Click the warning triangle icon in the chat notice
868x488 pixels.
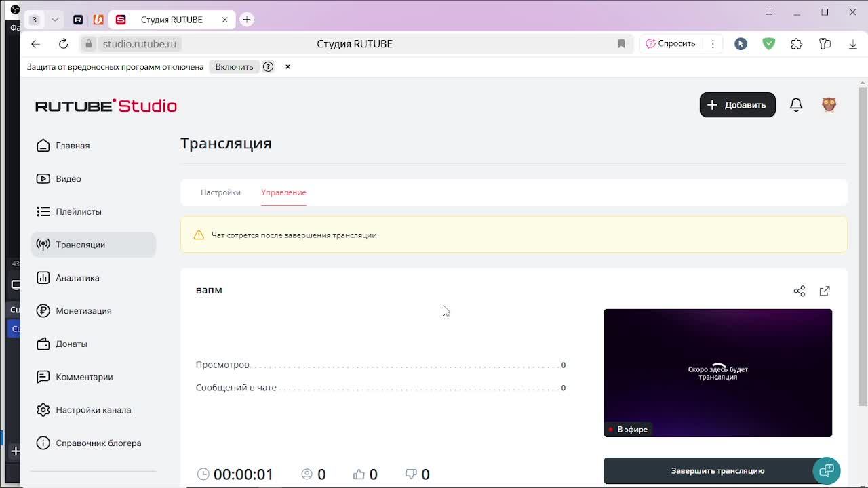coord(199,235)
